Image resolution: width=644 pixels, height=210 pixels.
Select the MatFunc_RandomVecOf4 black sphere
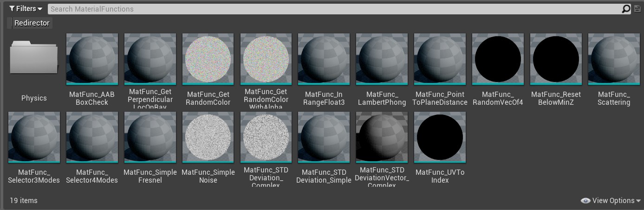point(498,59)
